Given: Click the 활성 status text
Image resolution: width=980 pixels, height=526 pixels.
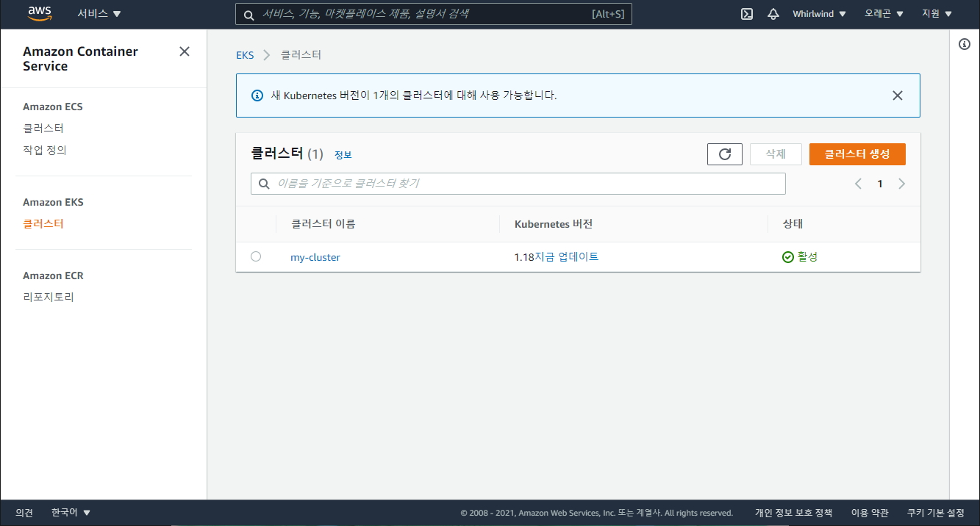Looking at the screenshot, I should [x=808, y=257].
